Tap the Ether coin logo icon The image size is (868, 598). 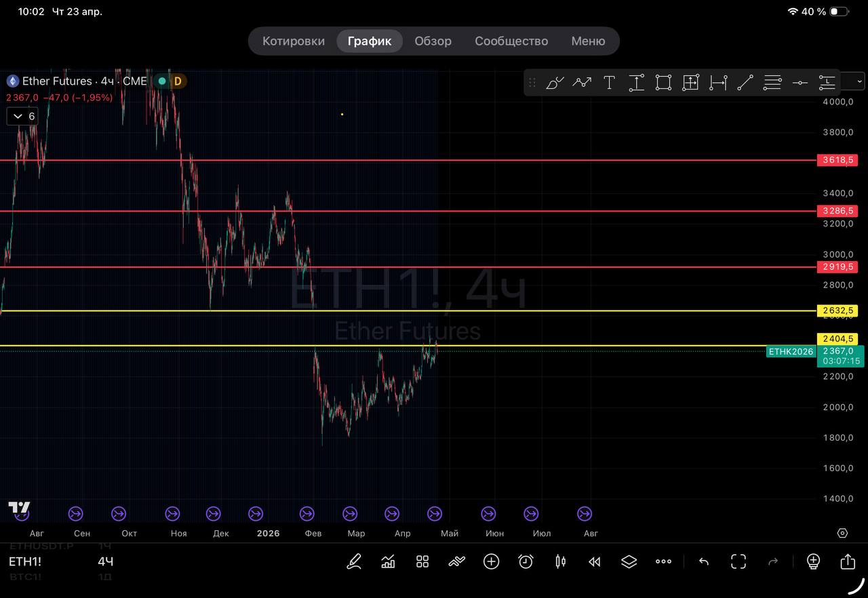[x=12, y=81]
